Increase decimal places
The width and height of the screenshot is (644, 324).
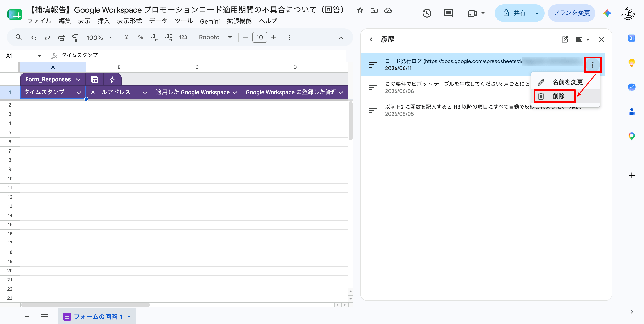click(x=169, y=37)
